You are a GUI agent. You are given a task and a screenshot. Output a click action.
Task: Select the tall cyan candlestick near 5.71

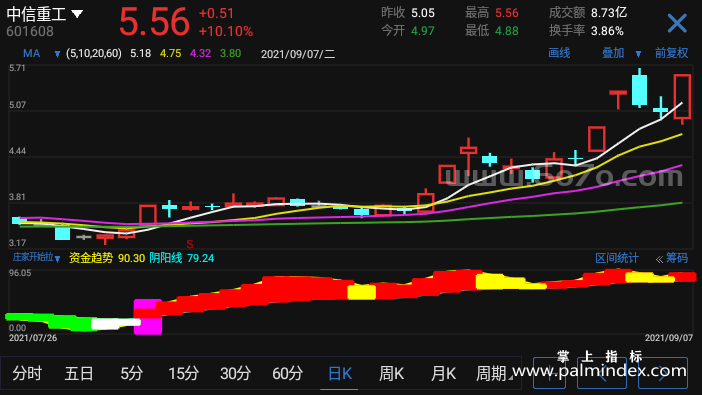(640, 89)
